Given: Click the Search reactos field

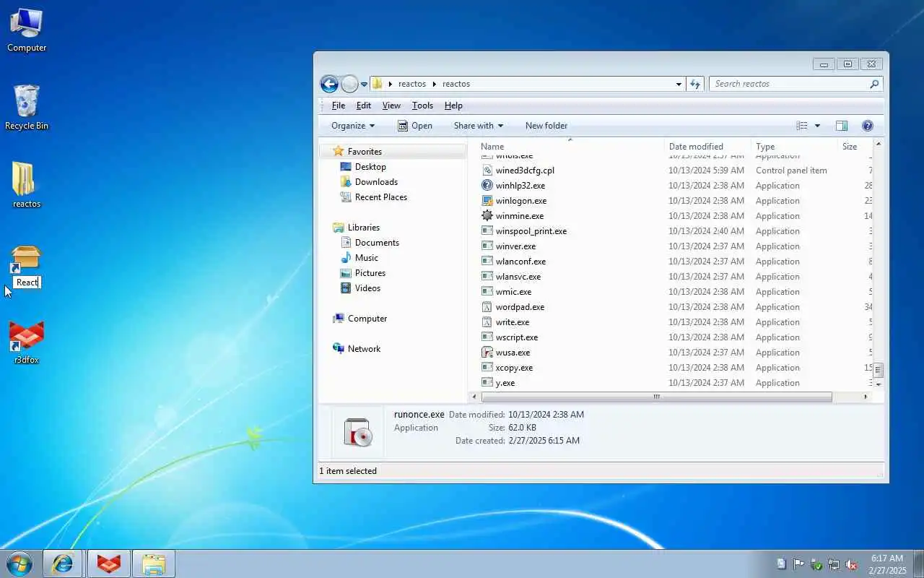Looking at the screenshot, I should [789, 84].
